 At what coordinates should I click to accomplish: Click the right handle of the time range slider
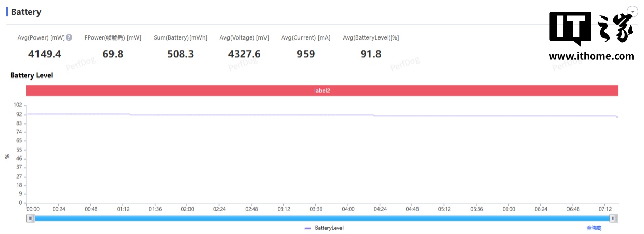coord(614,218)
